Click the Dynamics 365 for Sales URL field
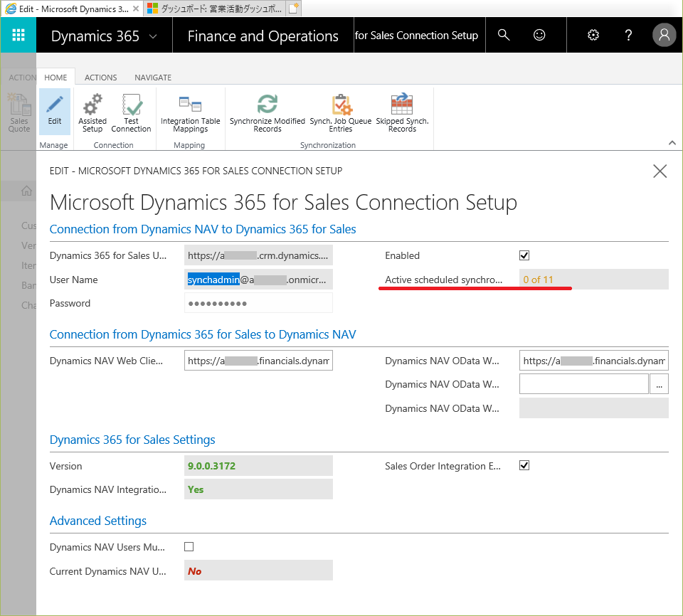683x616 pixels. (x=258, y=256)
